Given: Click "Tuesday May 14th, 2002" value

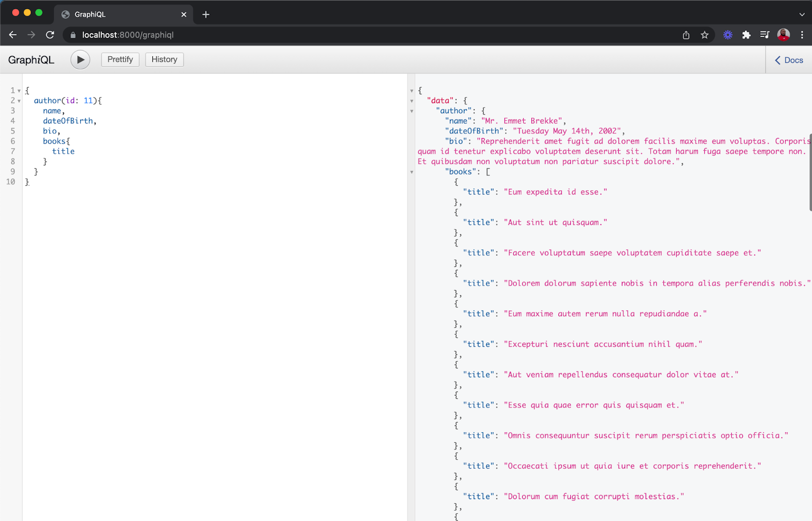Looking at the screenshot, I should (x=567, y=131).
